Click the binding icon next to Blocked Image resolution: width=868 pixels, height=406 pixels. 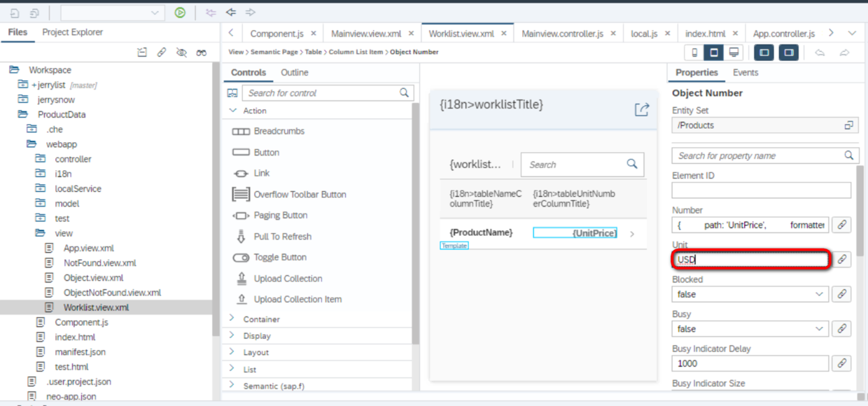click(842, 295)
